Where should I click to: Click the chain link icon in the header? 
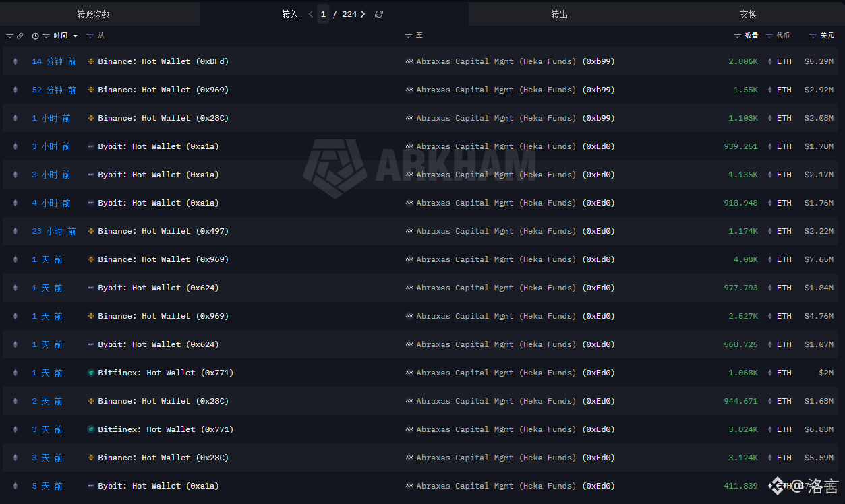pyautogui.click(x=20, y=36)
